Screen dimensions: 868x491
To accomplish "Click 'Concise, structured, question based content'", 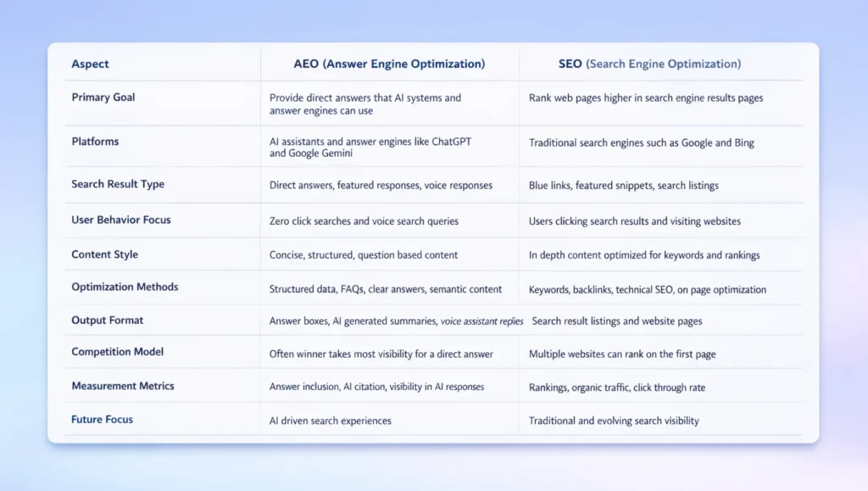I will click(363, 255).
